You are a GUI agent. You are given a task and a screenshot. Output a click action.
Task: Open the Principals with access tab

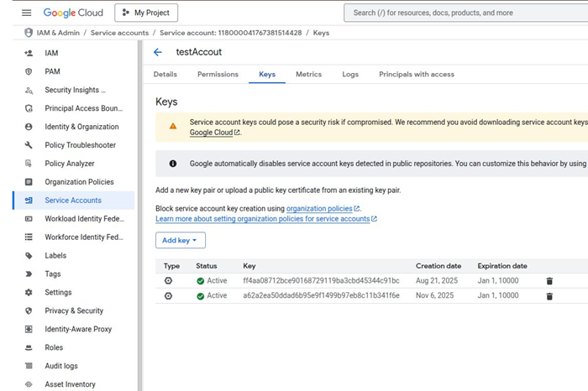click(x=416, y=75)
